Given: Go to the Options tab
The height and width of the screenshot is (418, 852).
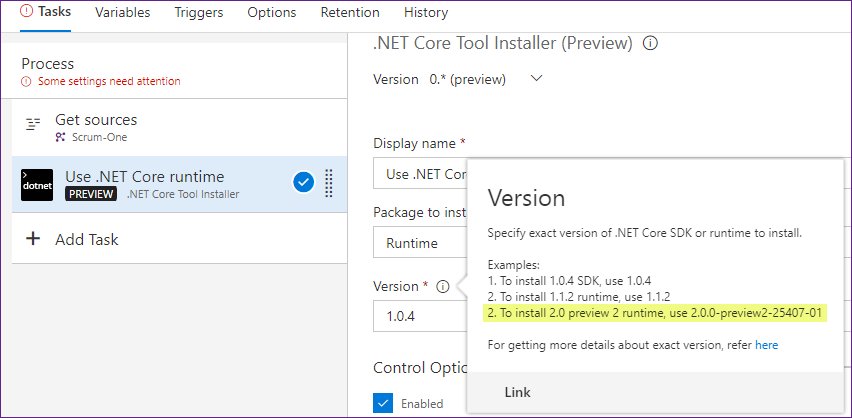Looking at the screenshot, I should pyautogui.click(x=272, y=13).
